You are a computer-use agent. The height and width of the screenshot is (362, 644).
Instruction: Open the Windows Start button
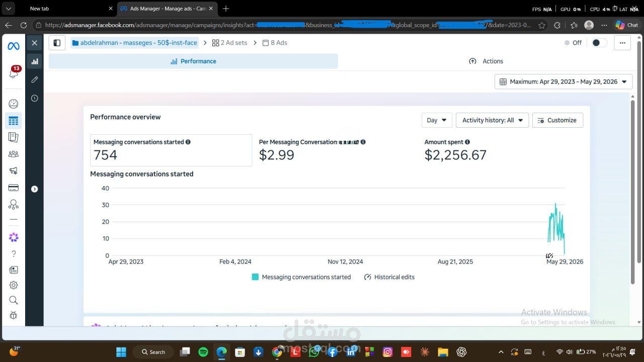tap(121, 352)
